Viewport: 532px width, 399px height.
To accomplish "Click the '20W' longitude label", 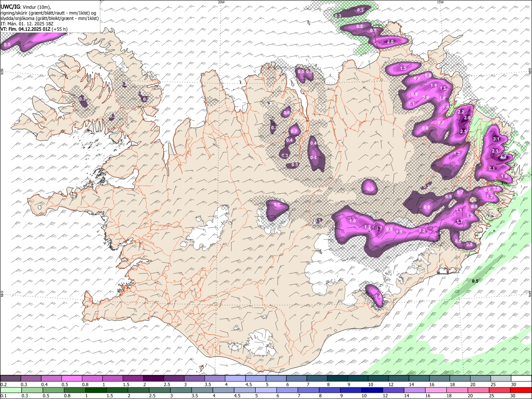I will [221, 2].
